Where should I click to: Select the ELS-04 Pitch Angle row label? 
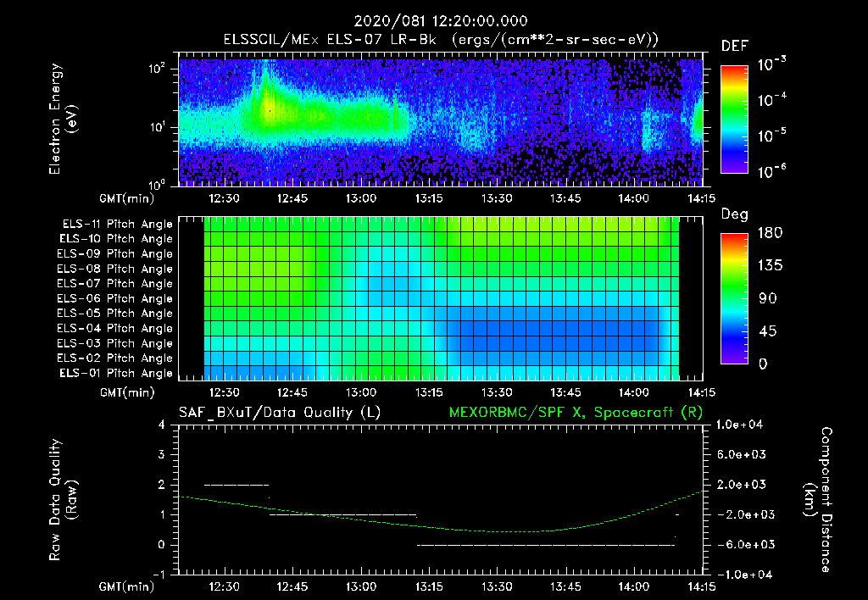pos(115,329)
